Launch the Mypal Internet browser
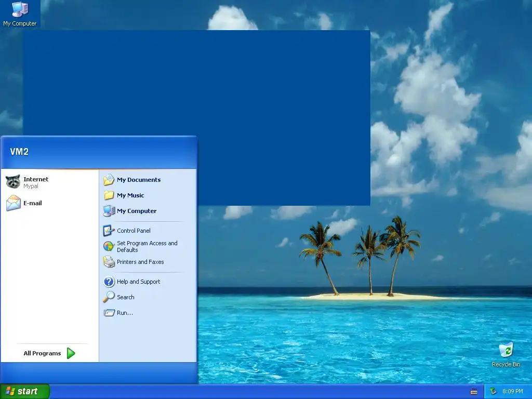The width and height of the screenshot is (532, 399). click(x=49, y=182)
